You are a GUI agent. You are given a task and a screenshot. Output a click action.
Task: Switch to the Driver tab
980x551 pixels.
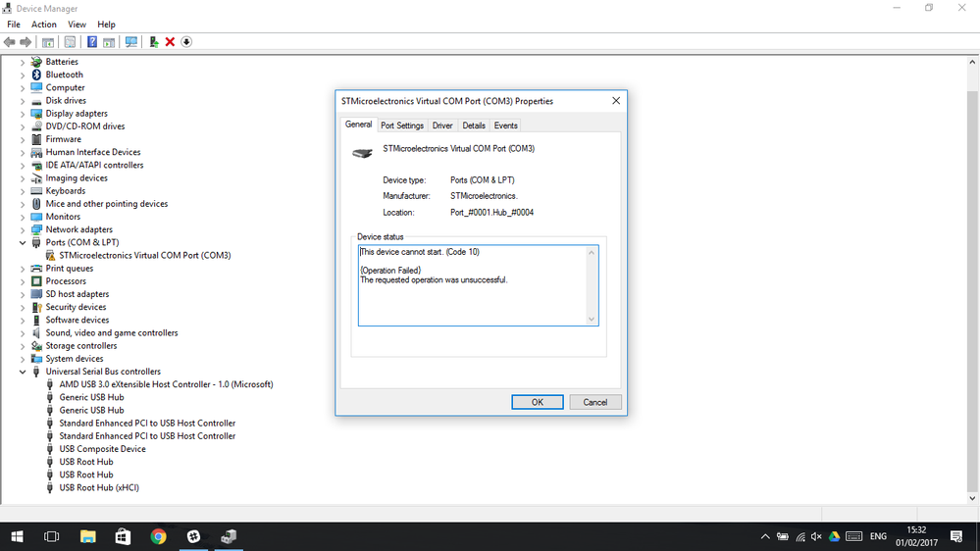441,125
